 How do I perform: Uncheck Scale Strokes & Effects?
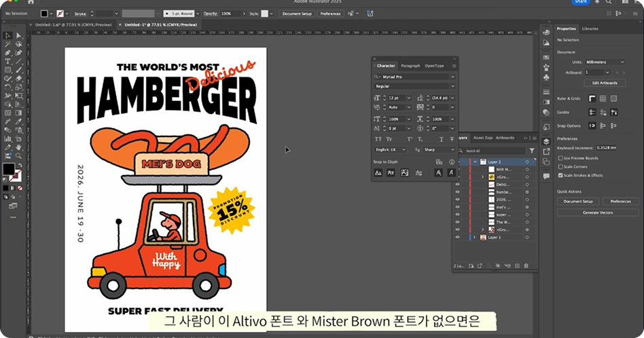(560, 175)
